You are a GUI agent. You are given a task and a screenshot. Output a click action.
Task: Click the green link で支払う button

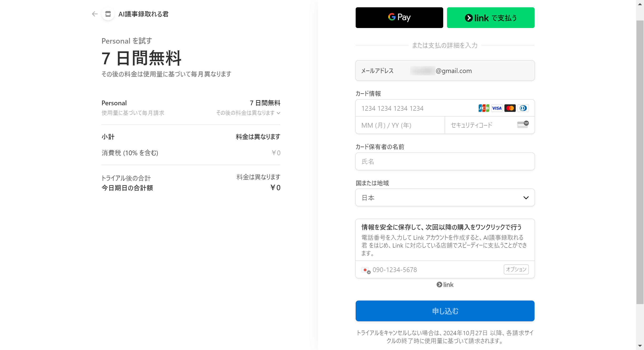pyautogui.click(x=490, y=17)
